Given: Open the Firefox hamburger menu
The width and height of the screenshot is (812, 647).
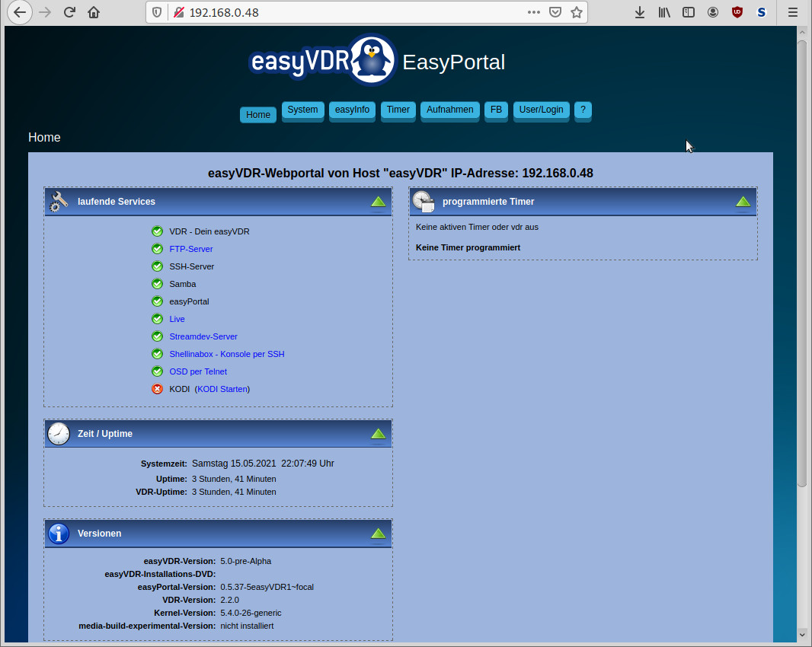Looking at the screenshot, I should click(793, 12).
